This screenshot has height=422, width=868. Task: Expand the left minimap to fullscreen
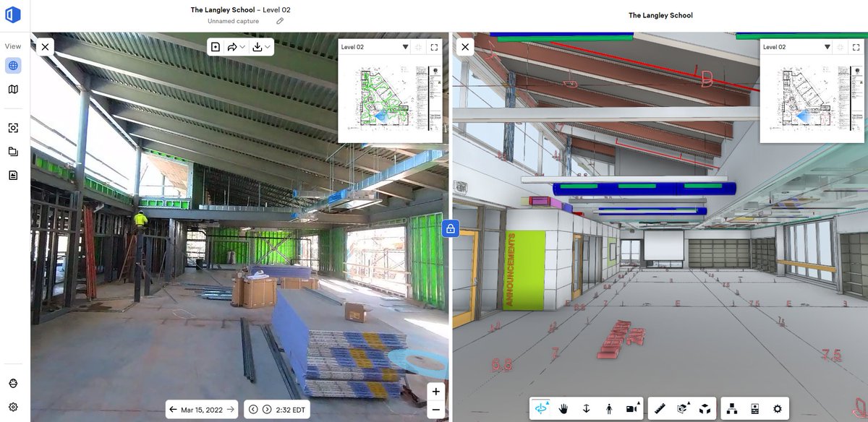tap(434, 47)
